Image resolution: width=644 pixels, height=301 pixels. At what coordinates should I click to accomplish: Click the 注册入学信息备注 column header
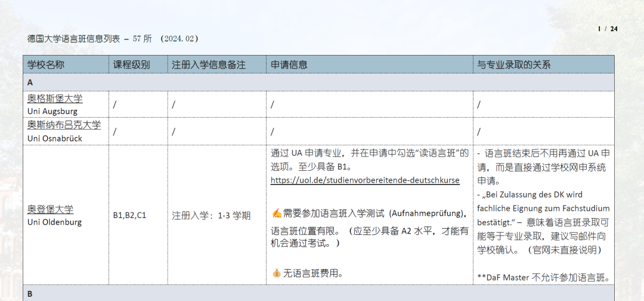click(208, 64)
